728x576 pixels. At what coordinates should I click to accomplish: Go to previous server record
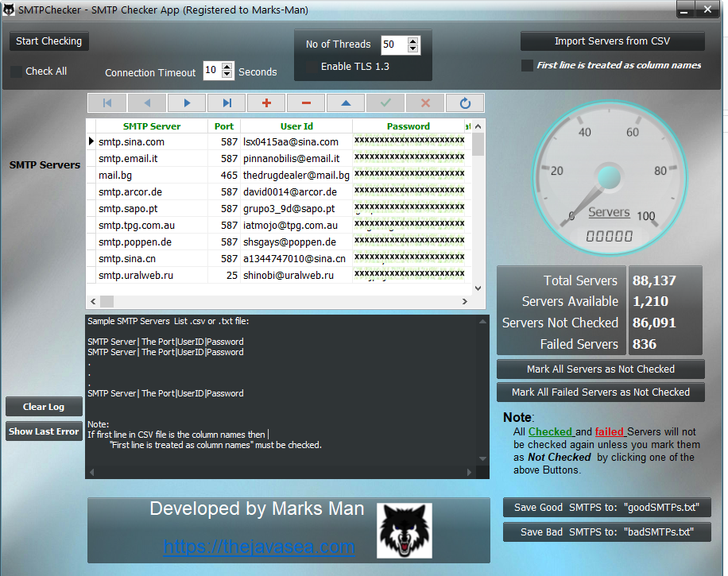147,103
